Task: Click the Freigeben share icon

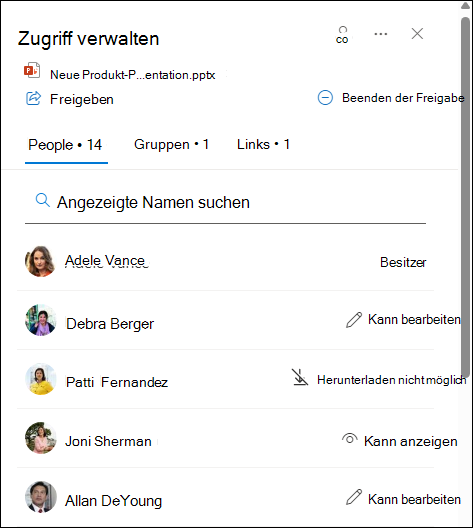Action: point(33,98)
